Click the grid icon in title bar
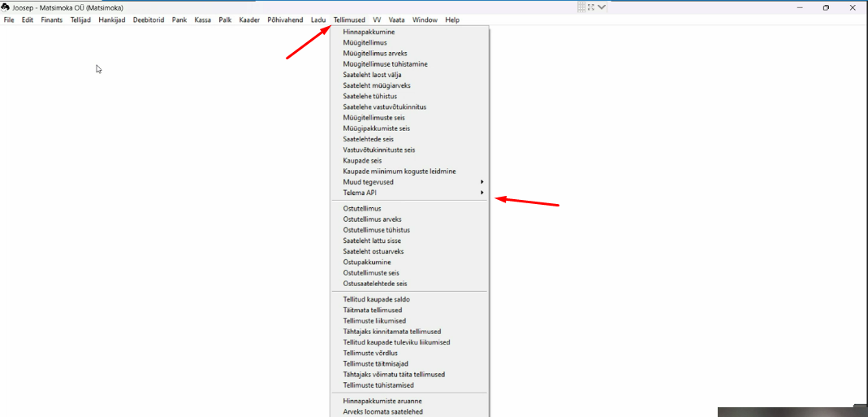The height and width of the screenshot is (417, 868). coord(581,7)
